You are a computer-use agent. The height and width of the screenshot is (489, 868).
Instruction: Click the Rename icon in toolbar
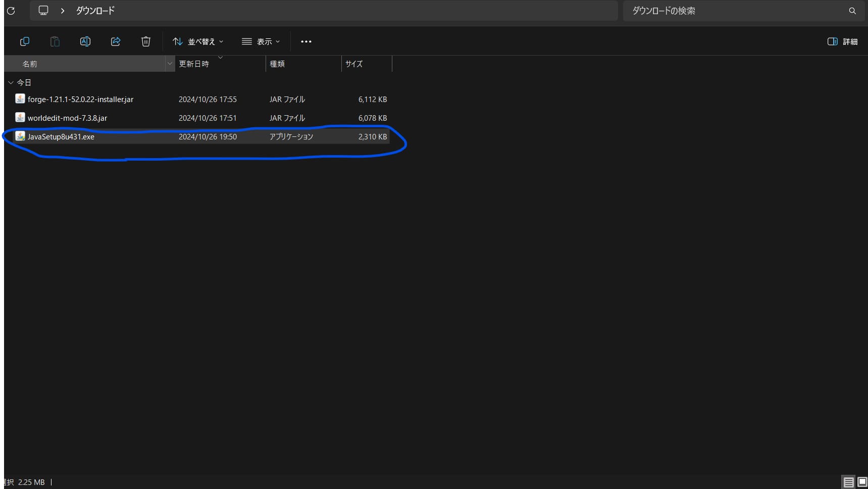coord(85,41)
